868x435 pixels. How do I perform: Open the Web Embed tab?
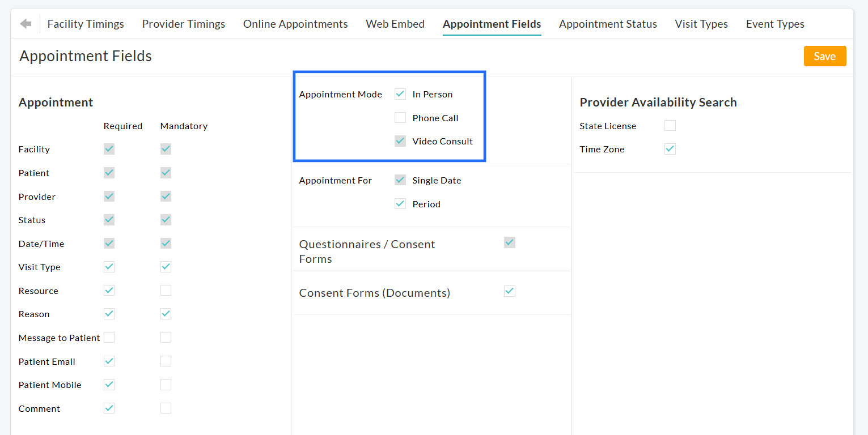tap(395, 24)
